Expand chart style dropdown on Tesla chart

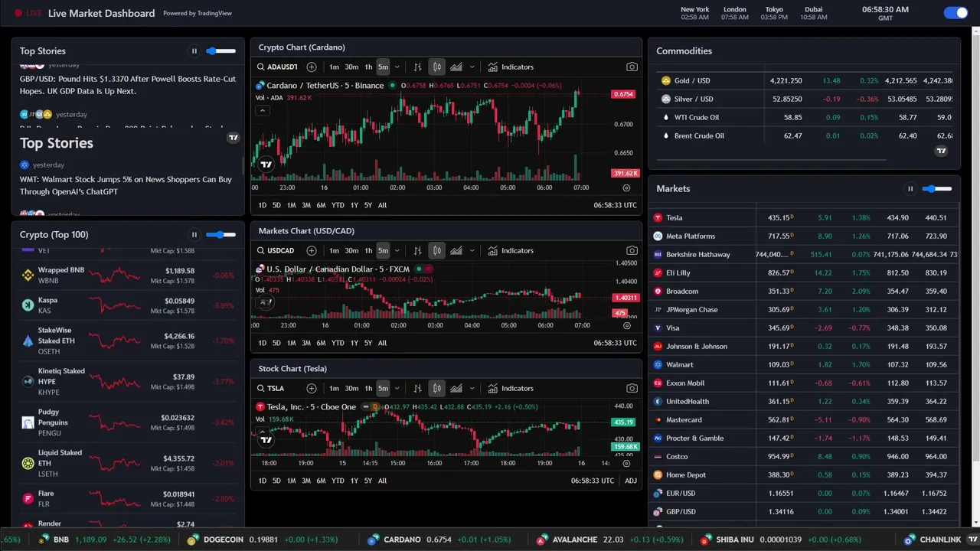[x=472, y=388]
